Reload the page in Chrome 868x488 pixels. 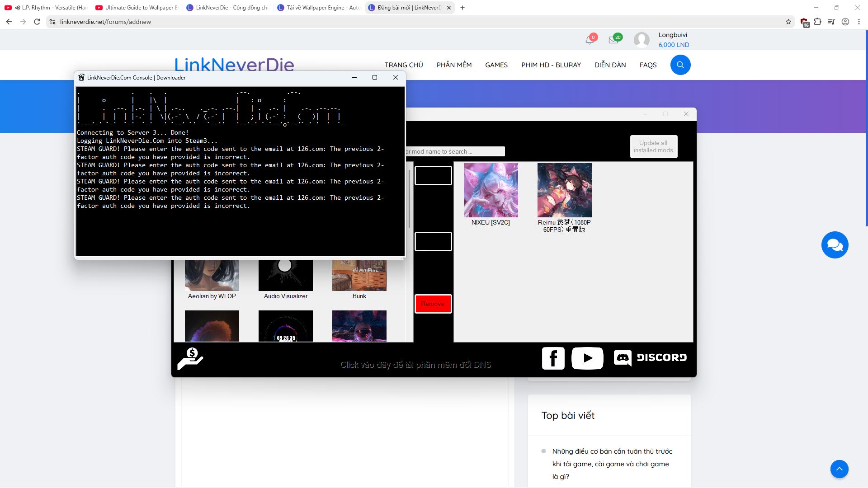point(37,22)
